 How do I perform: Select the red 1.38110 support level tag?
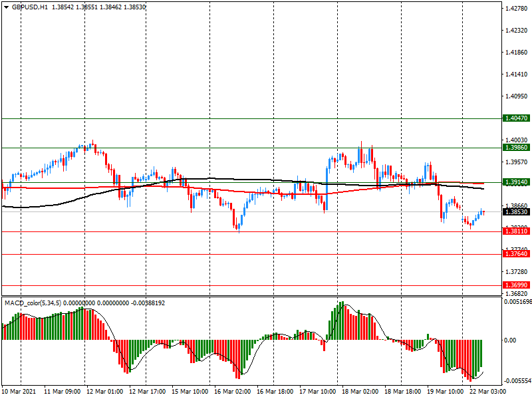pos(516,231)
